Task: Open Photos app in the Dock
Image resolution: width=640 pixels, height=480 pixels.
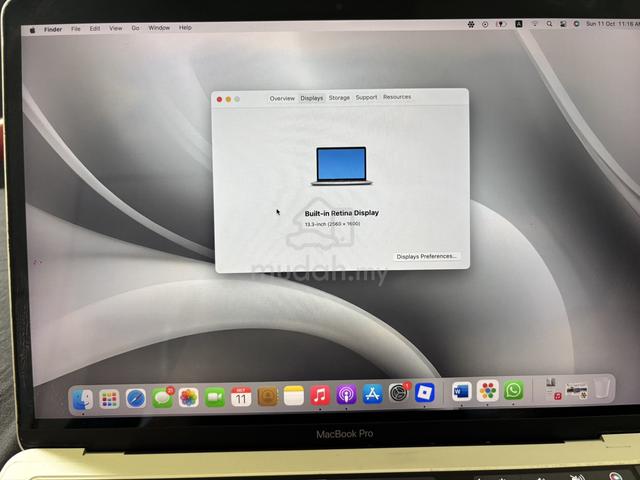Action: (189, 397)
